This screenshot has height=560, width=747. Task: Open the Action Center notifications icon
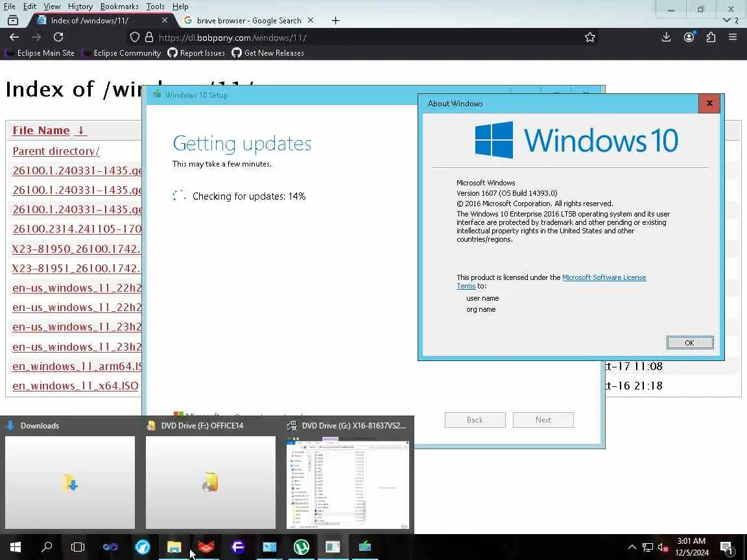pos(726,546)
